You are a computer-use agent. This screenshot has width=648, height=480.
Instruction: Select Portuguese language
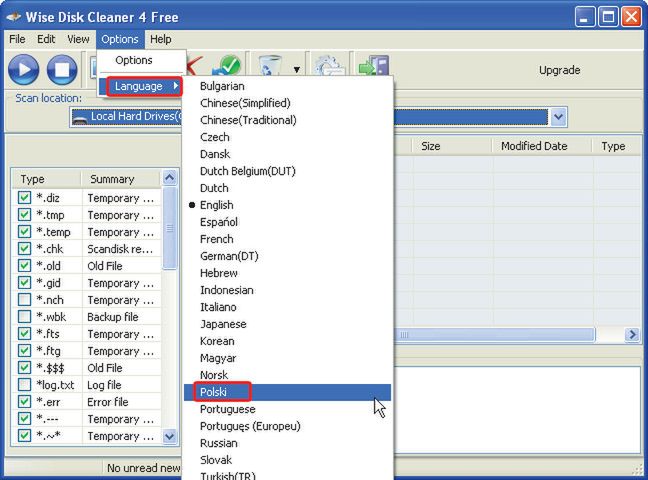[x=287, y=409]
